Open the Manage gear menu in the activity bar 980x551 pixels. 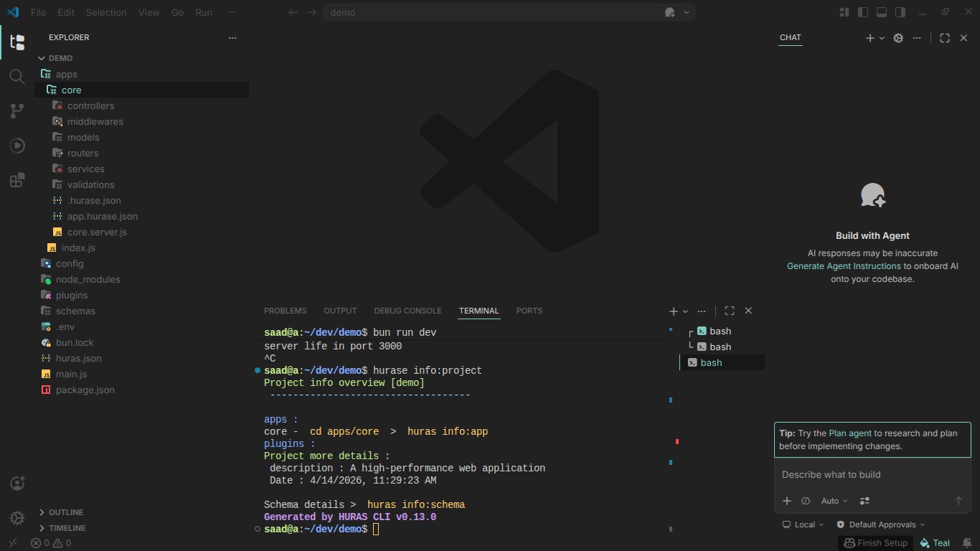click(17, 517)
